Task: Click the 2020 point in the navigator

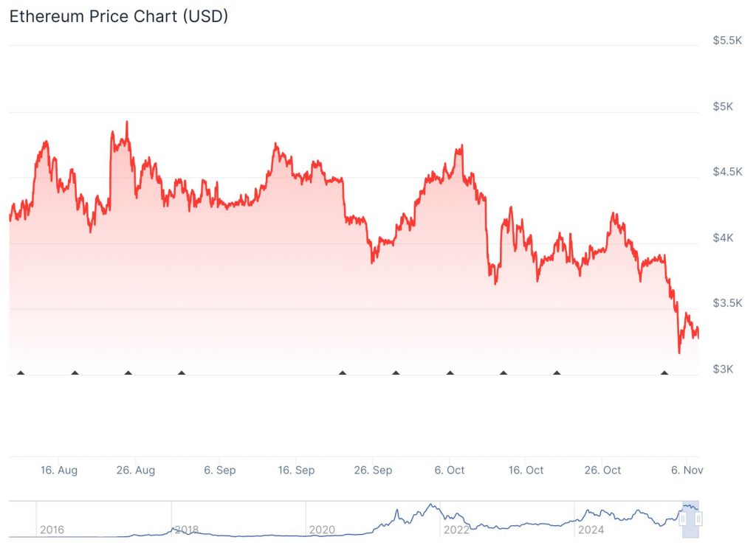Action: pos(322,530)
